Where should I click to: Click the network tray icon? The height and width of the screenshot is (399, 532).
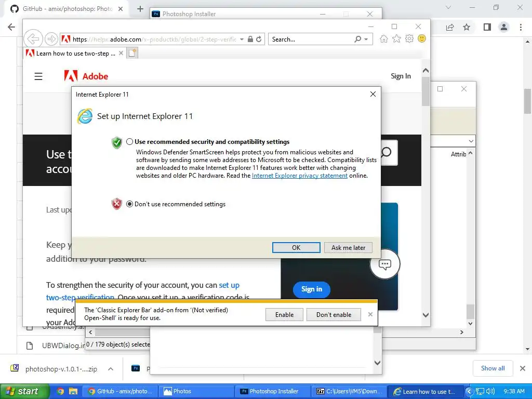[480, 391]
